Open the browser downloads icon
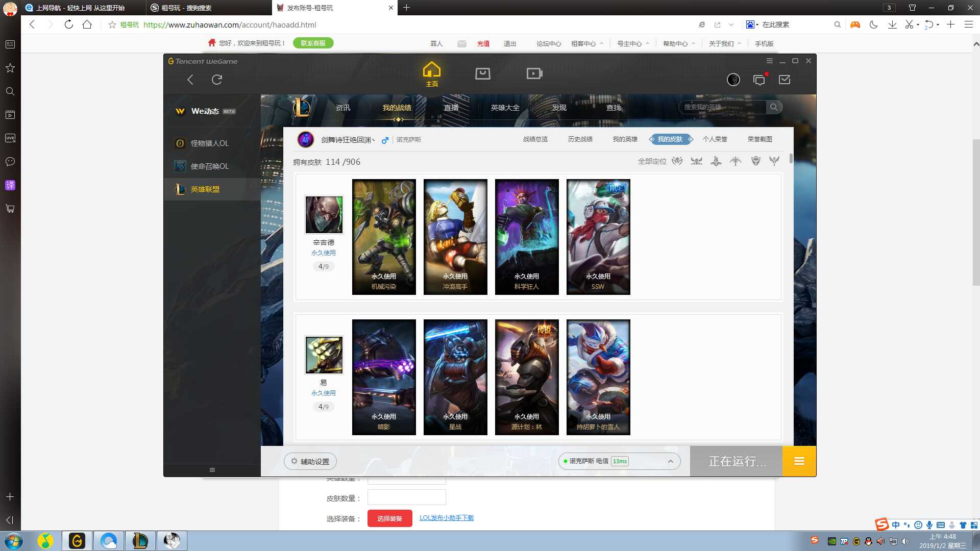Screen dimensions: 980x551 click(892, 24)
